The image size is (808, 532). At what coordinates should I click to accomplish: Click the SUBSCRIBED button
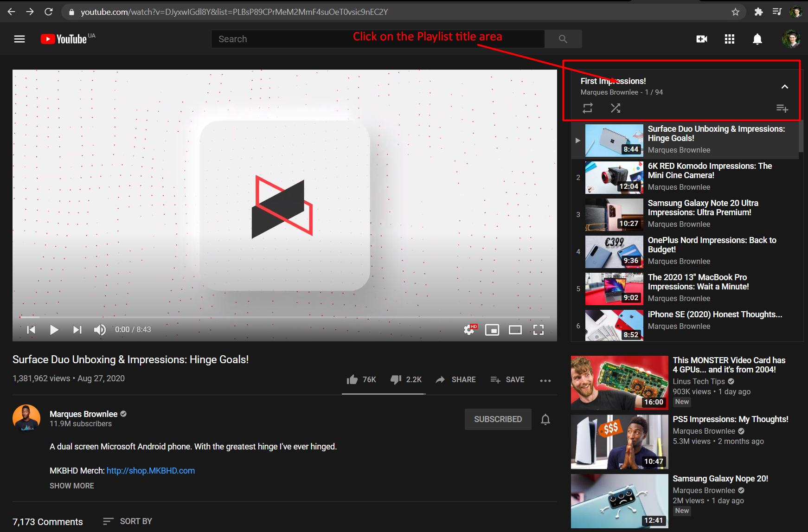tap(498, 419)
